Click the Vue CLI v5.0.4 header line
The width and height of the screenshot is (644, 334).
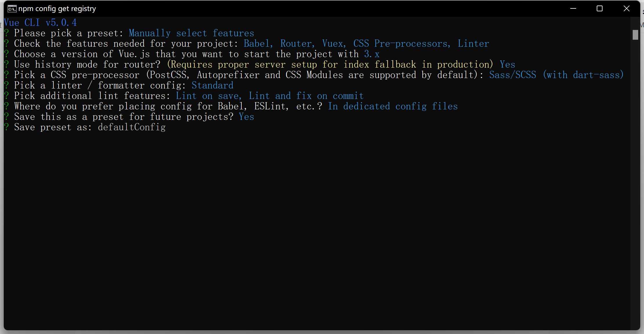(41, 22)
